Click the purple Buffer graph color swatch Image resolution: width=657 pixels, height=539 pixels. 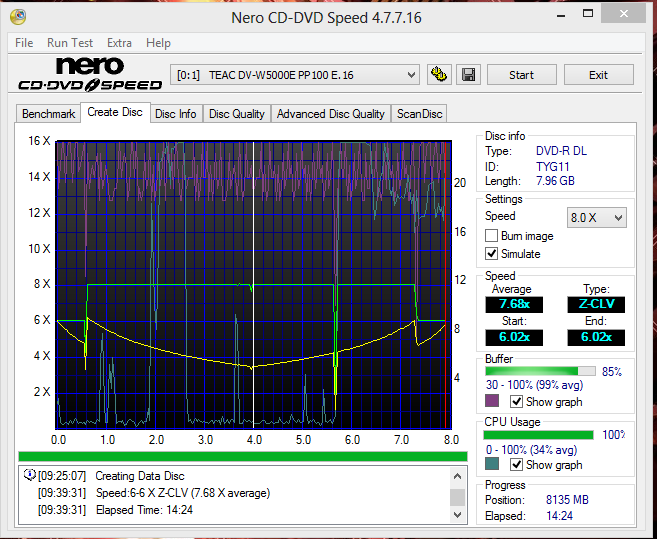coord(492,400)
